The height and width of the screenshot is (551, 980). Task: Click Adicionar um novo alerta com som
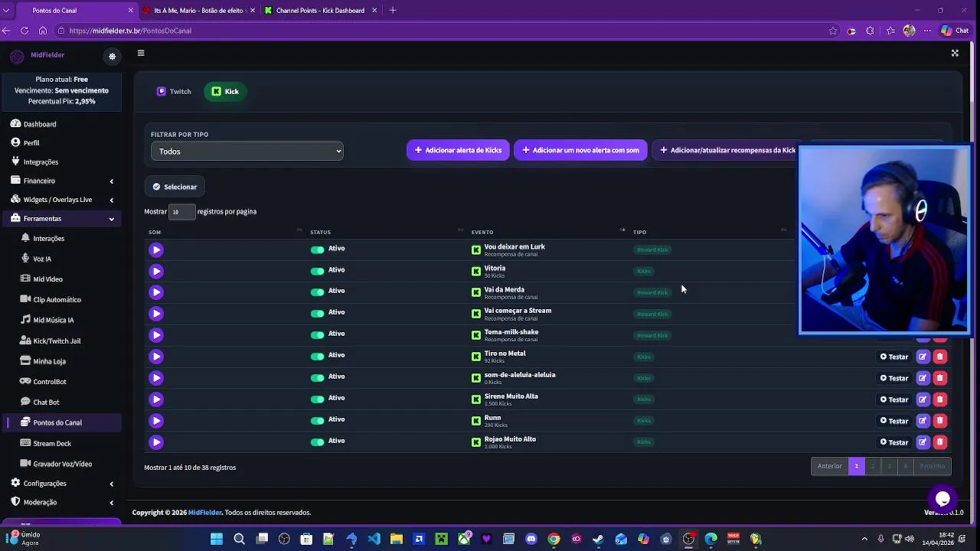pyautogui.click(x=580, y=150)
